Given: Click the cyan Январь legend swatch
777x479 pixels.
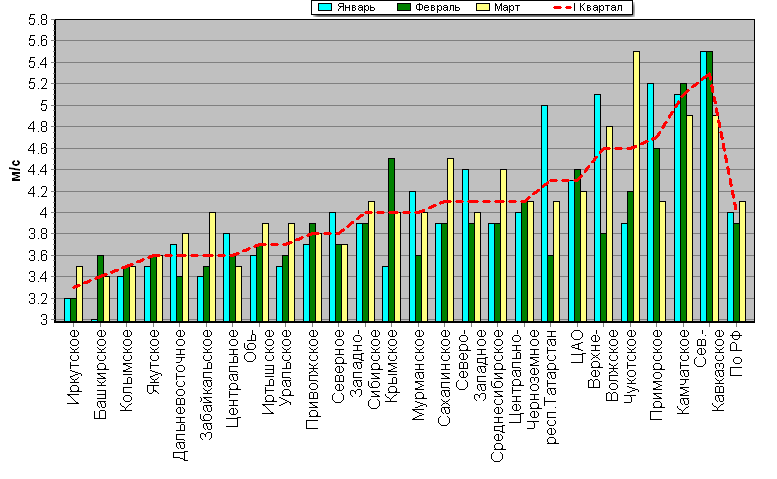Looking at the screenshot, I should point(325,7).
